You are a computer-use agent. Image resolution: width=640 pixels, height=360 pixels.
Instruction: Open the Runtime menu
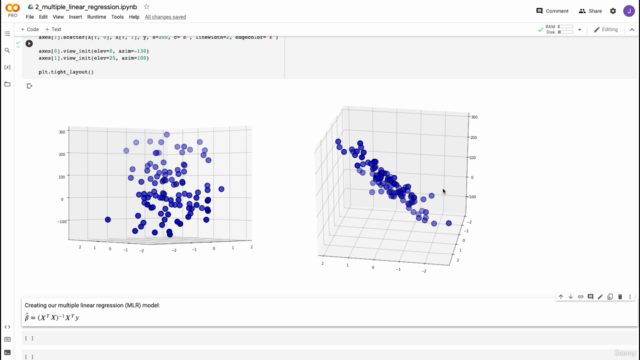point(96,17)
